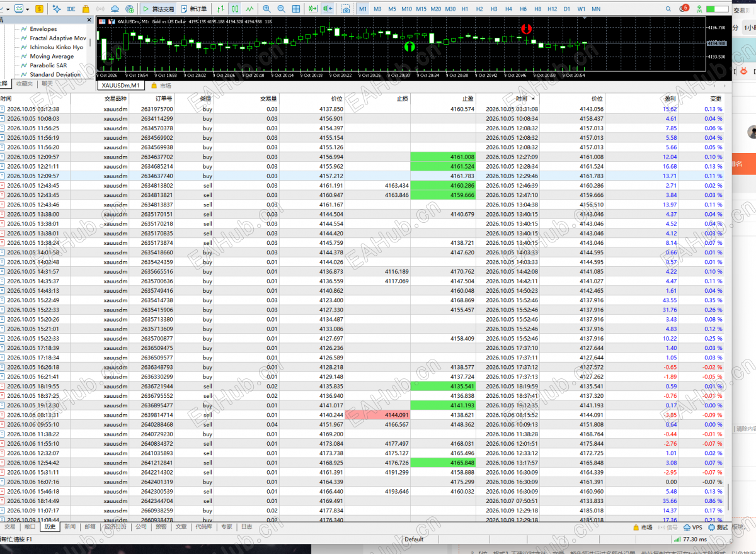Zoom in on the chart
The image size is (756, 554).
pyautogui.click(x=266, y=9)
